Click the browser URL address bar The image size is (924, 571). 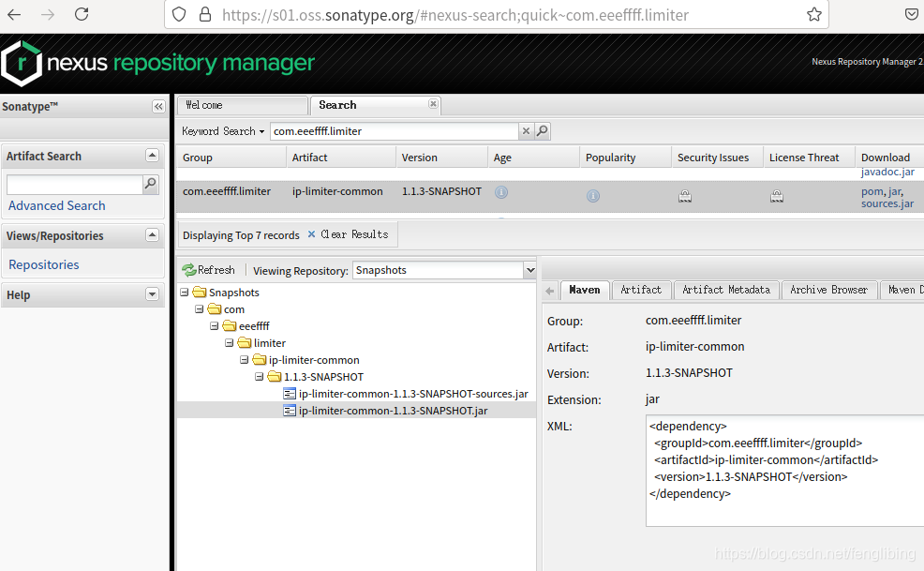[x=496, y=15]
